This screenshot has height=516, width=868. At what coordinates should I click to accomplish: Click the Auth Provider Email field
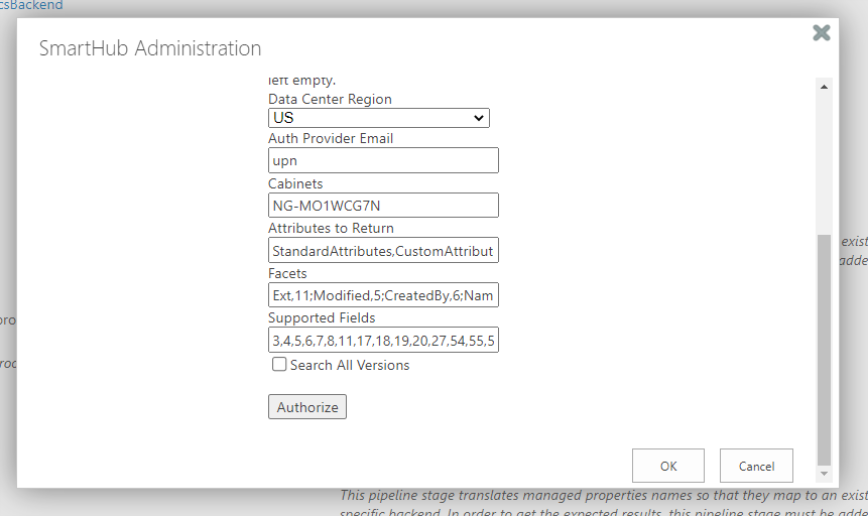click(x=383, y=160)
